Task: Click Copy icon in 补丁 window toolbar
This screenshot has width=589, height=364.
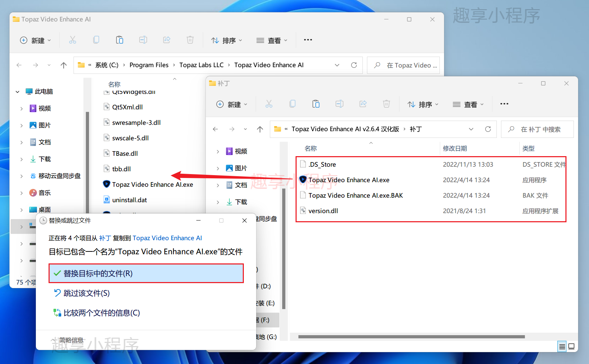Action: point(292,104)
